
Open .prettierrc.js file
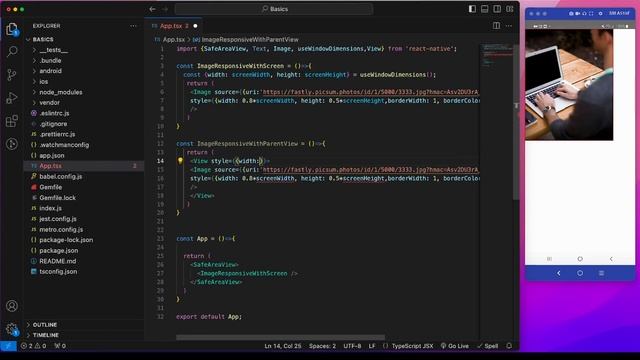pos(83,134)
